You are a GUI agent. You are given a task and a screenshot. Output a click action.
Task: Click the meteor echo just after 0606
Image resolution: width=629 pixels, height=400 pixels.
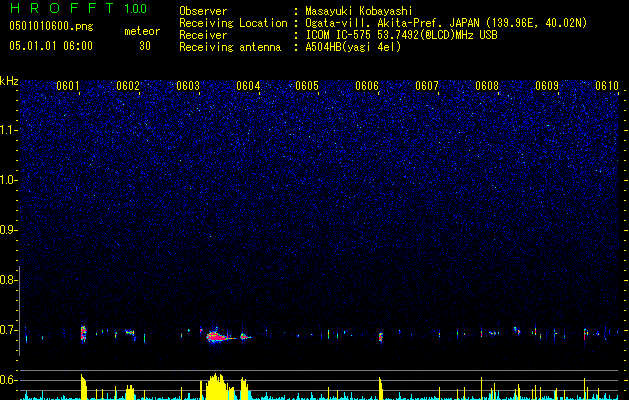[x=381, y=337]
